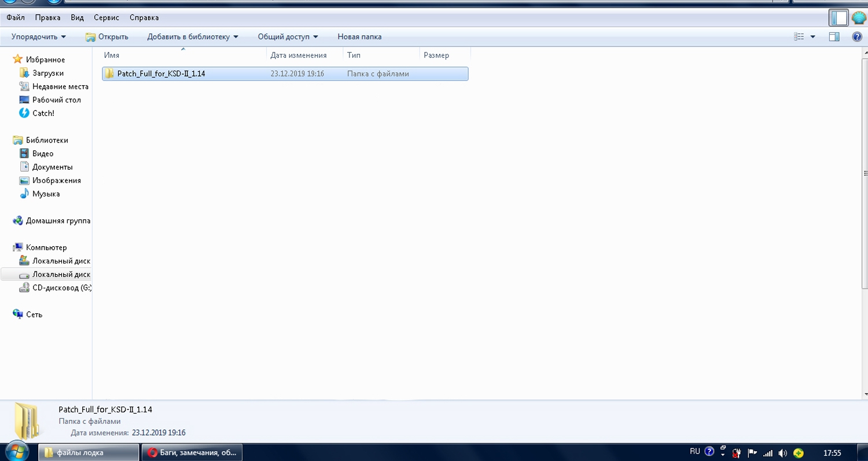Click the Новая папка button
Screen dimensions: 868x461
pos(359,36)
